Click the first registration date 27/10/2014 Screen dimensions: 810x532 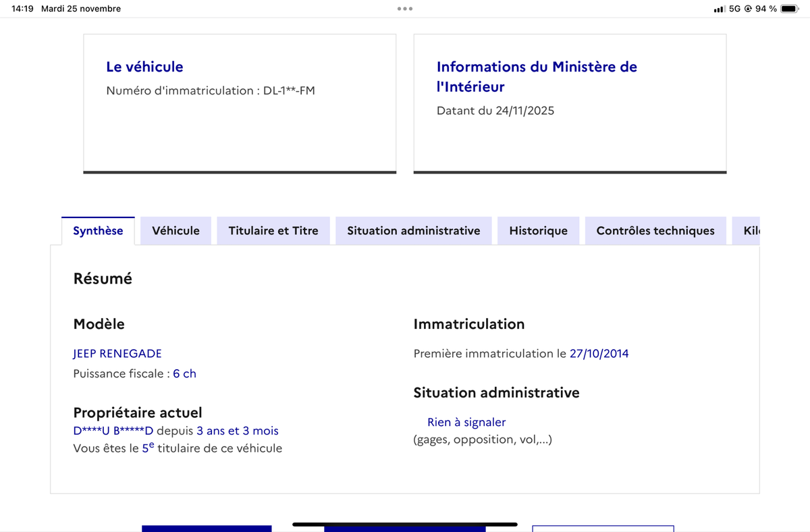pyautogui.click(x=599, y=353)
